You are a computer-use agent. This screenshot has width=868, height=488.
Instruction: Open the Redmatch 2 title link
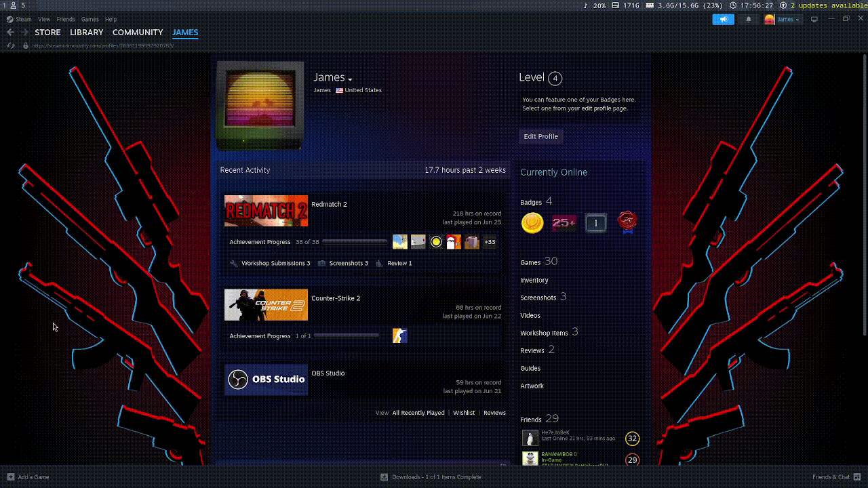(x=329, y=204)
